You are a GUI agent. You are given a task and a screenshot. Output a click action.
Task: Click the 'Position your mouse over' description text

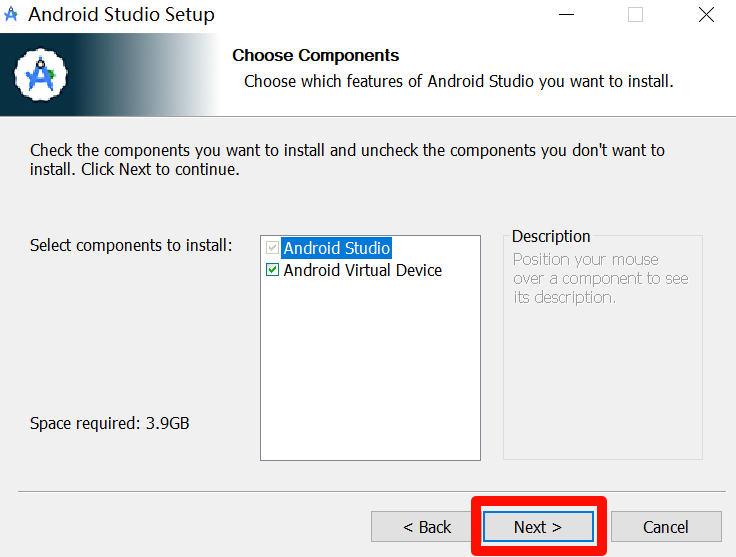tap(601, 278)
